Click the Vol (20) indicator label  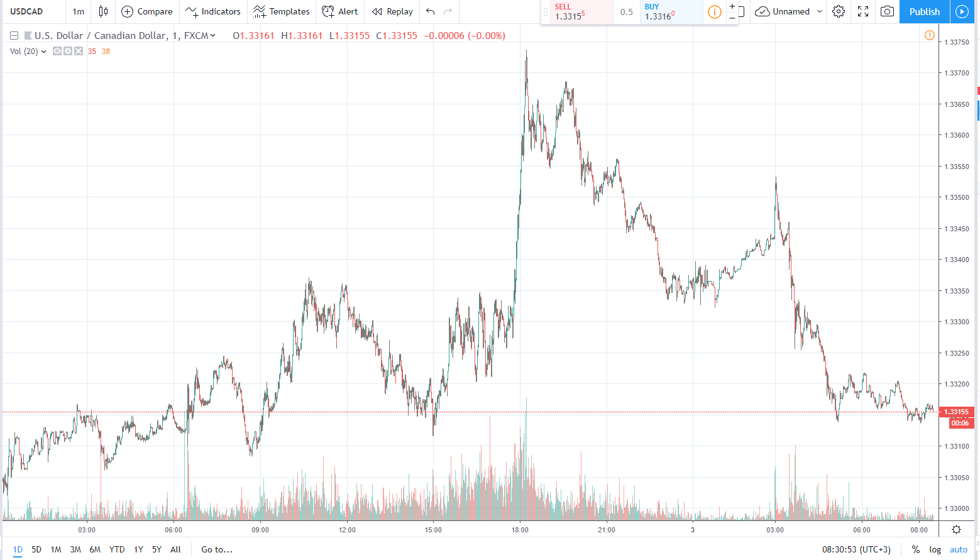24,52
